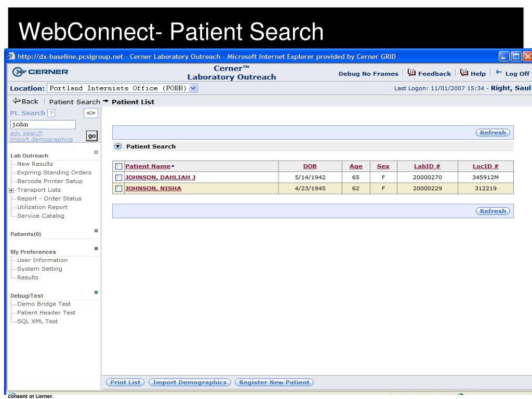Screen dimensions: 532x399
Task: Click LocID value 345912M
Action: tap(486, 177)
